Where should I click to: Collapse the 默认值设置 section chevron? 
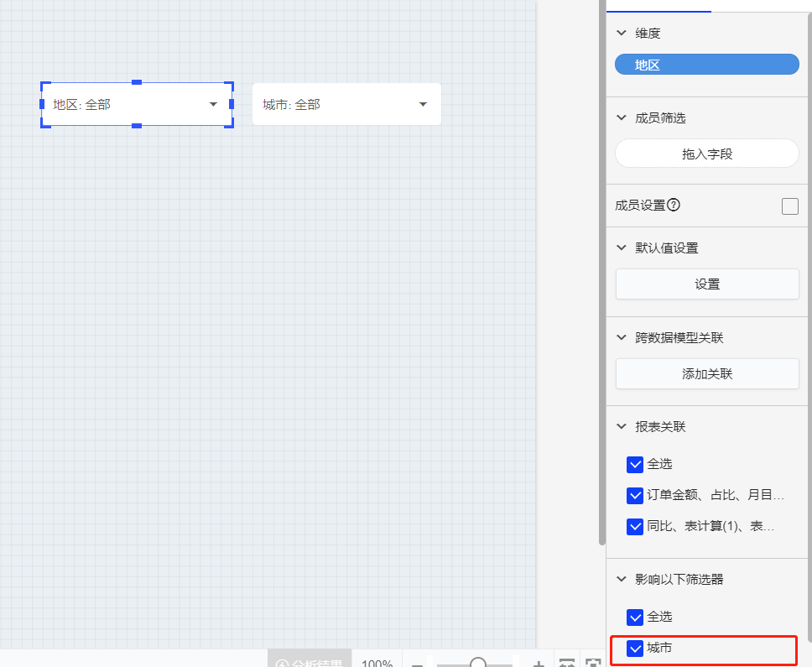tap(622, 248)
